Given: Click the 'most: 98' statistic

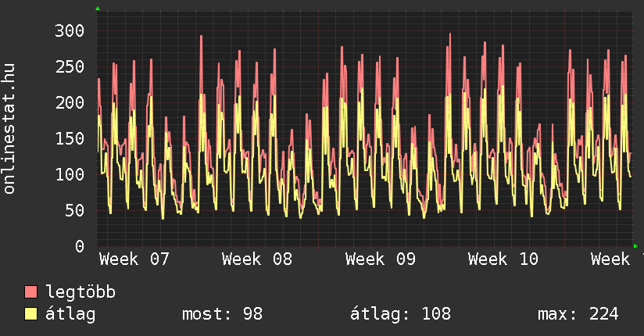Looking at the screenshot, I should [x=222, y=314].
